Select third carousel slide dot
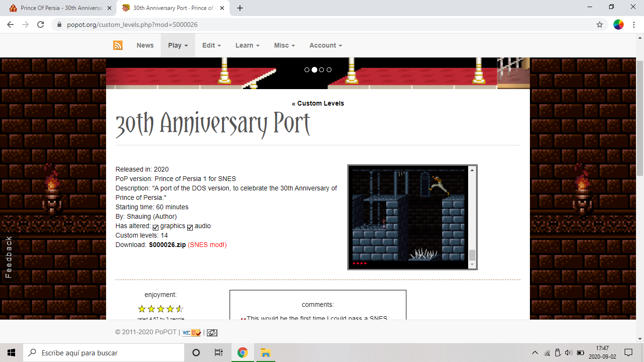This screenshot has height=362, width=644. point(322,70)
